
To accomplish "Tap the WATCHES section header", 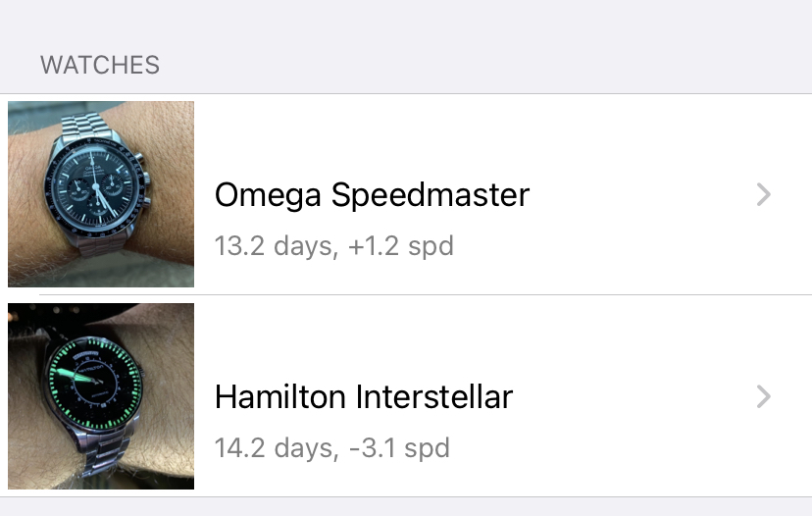I will pos(99,66).
